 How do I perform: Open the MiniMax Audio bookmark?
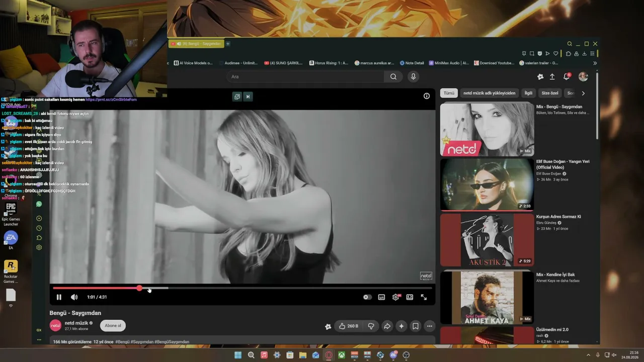coord(449,63)
